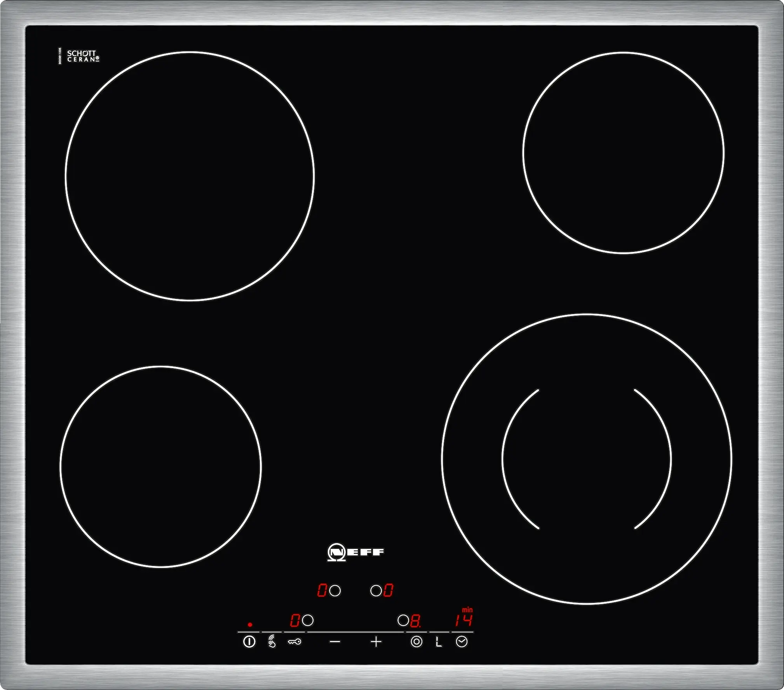Select the rear right hotplate selector circle
Image resolution: width=784 pixels, height=690 pixels.
point(376,591)
